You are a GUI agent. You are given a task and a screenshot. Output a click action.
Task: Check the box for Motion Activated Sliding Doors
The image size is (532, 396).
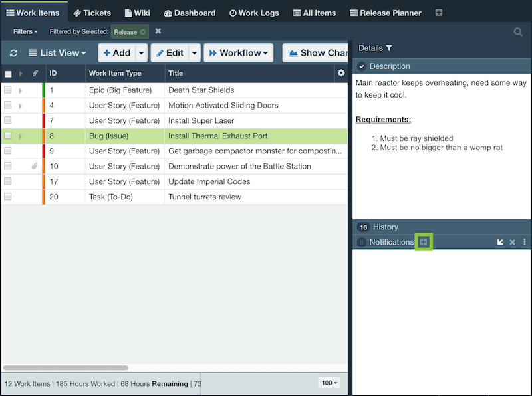coord(8,105)
